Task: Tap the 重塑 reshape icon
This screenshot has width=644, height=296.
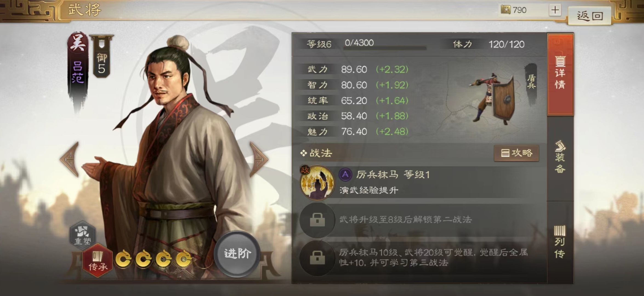Action: [83, 235]
